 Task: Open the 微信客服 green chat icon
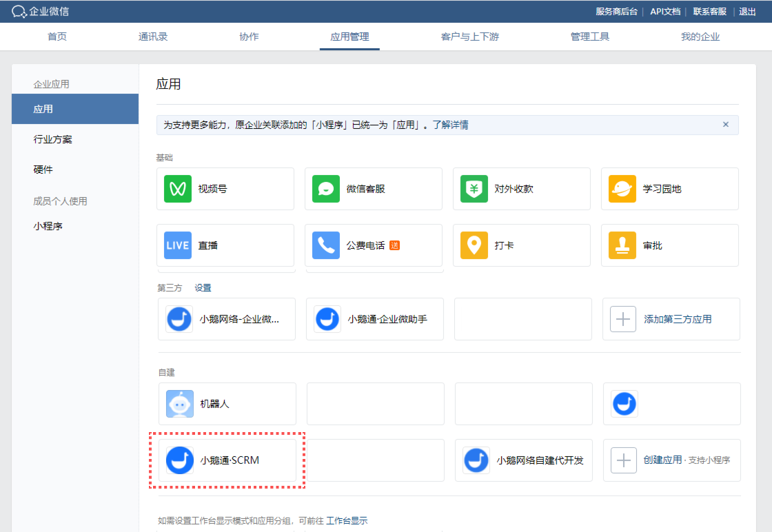(x=326, y=189)
